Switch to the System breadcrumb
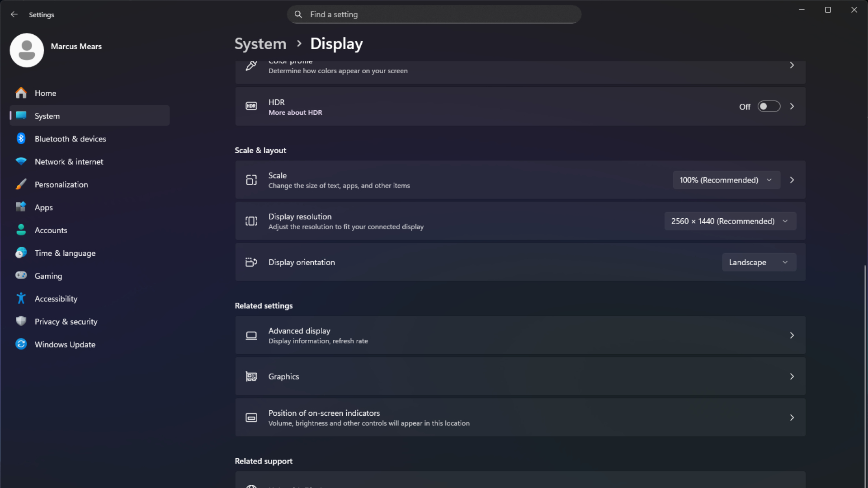The width and height of the screenshot is (868, 488). (x=260, y=43)
